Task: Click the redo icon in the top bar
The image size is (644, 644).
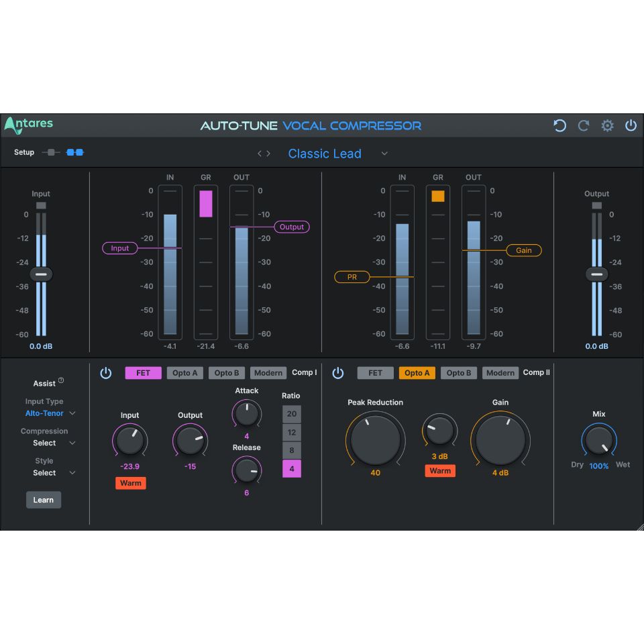Action: click(x=583, y=125)
